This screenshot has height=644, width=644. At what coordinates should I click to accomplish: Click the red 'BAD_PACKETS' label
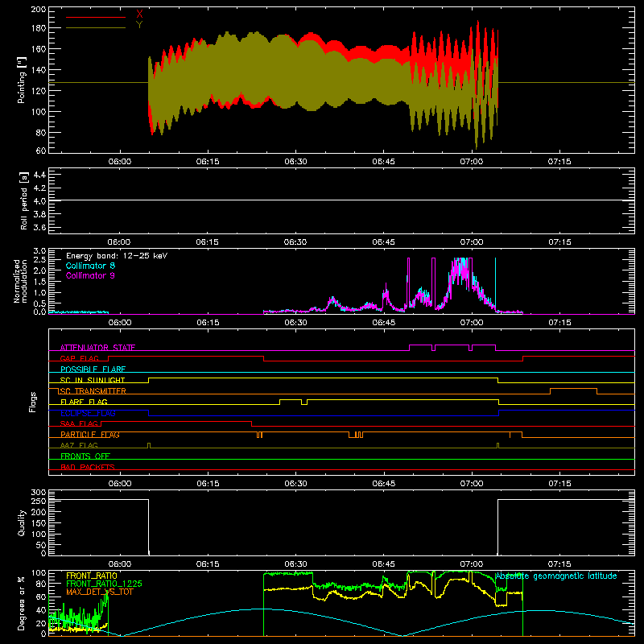point(88,467)
